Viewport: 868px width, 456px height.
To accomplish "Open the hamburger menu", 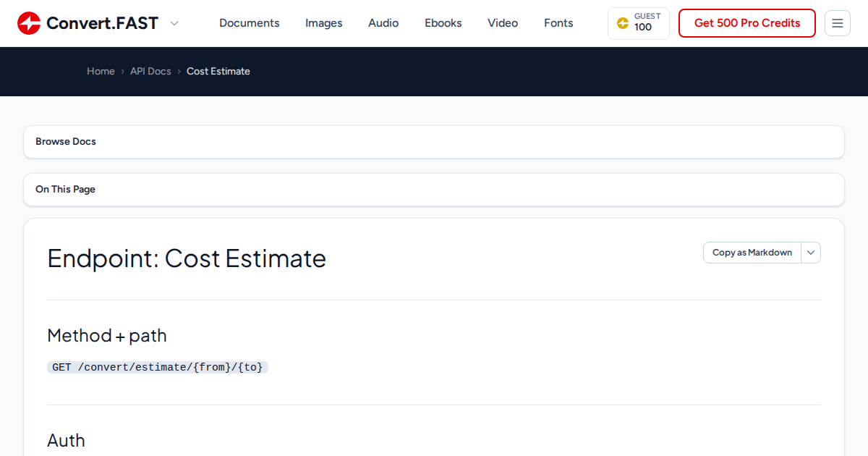I will click(x=838, y=23).
